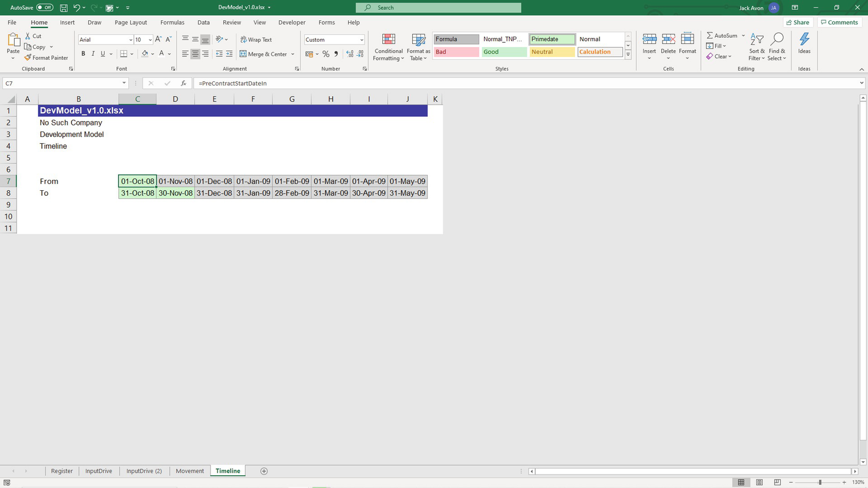Apply the Calculation cell style
The height and width of the screenshot is (488, 868).
tap(600, 52)
